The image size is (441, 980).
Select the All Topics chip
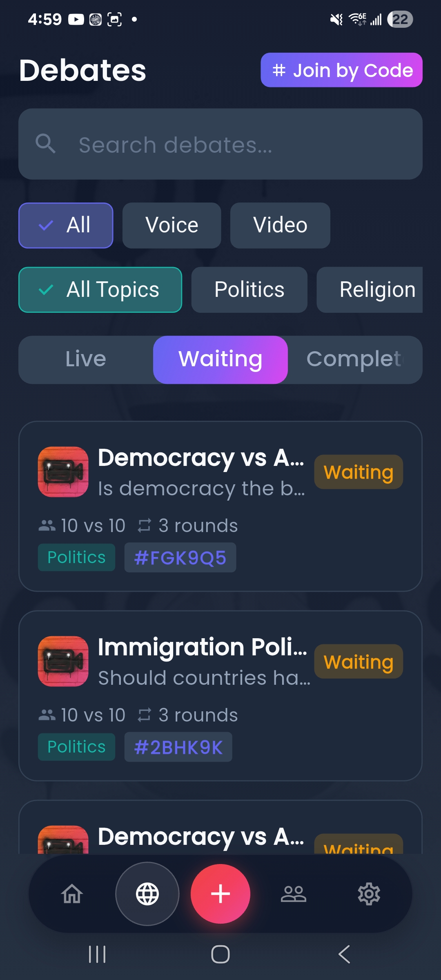coord(100,290)
